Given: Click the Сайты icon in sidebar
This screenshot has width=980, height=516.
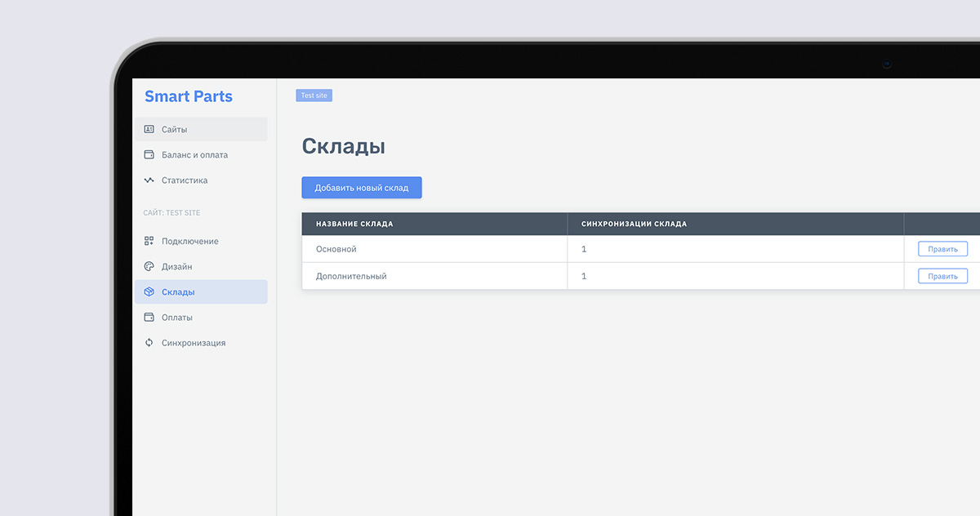Looking at the screenshot, I should 149,129.
